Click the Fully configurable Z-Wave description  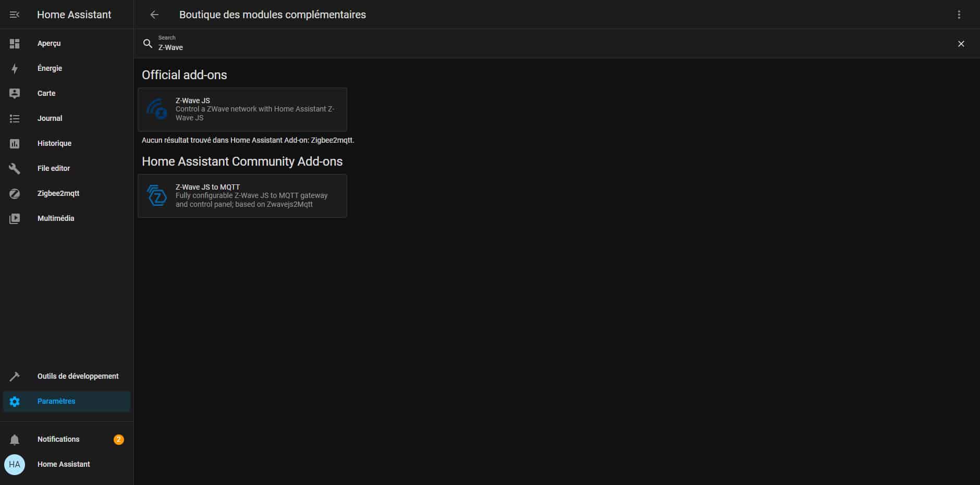(252, 200)
